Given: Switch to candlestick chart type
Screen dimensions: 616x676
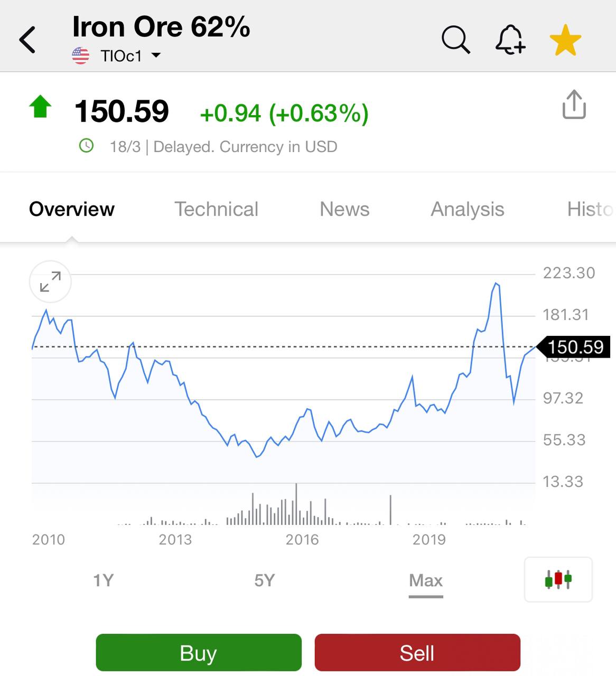Looking at the screenshot, I should pos(558,579).
